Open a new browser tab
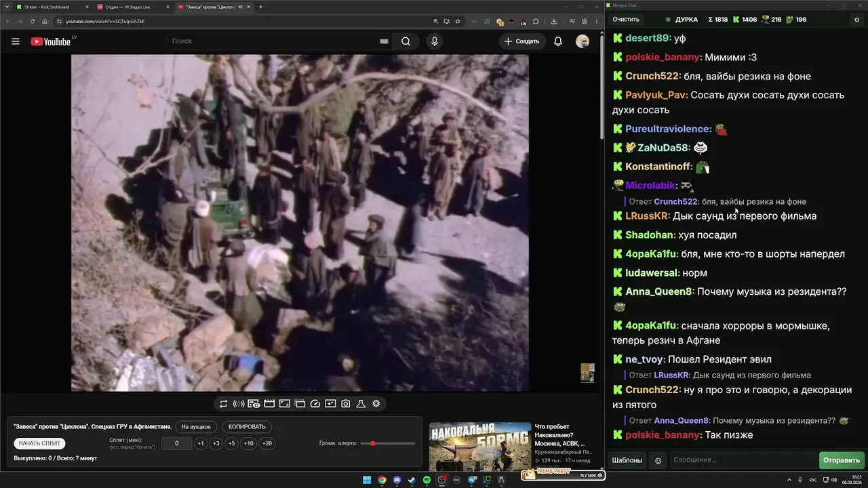Screen dimensions: 868x488 [261, 7]
